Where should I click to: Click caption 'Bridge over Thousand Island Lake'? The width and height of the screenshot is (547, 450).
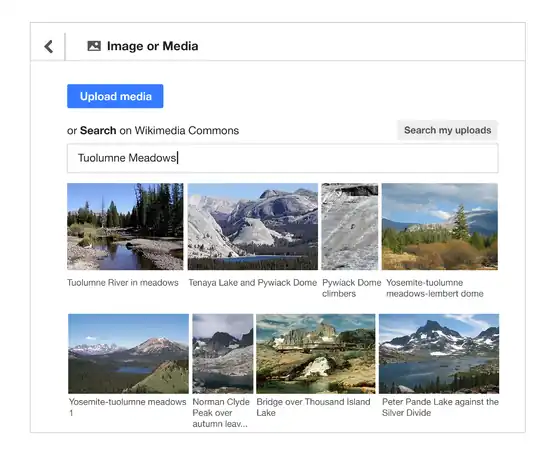[x=313, y=407]
